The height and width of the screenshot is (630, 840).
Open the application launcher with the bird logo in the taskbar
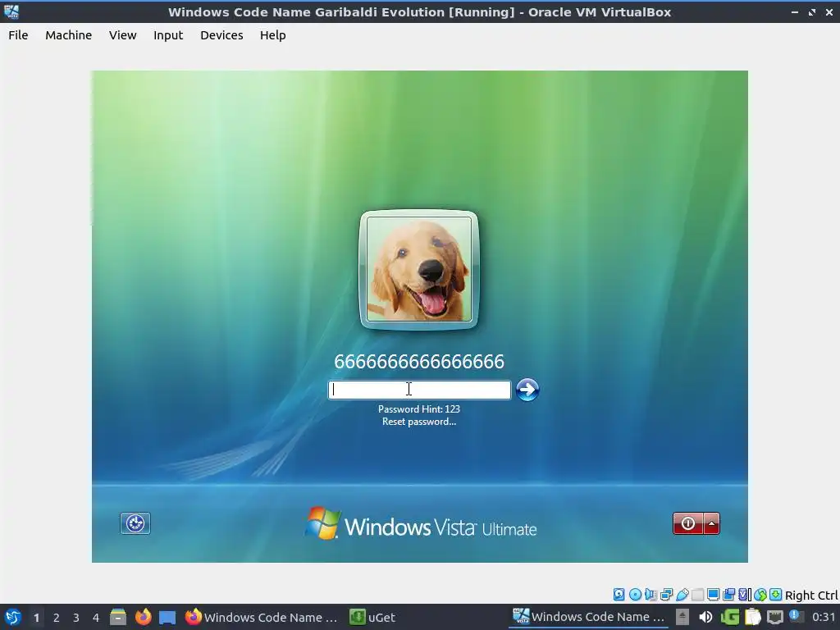click(x=12, y=617)
